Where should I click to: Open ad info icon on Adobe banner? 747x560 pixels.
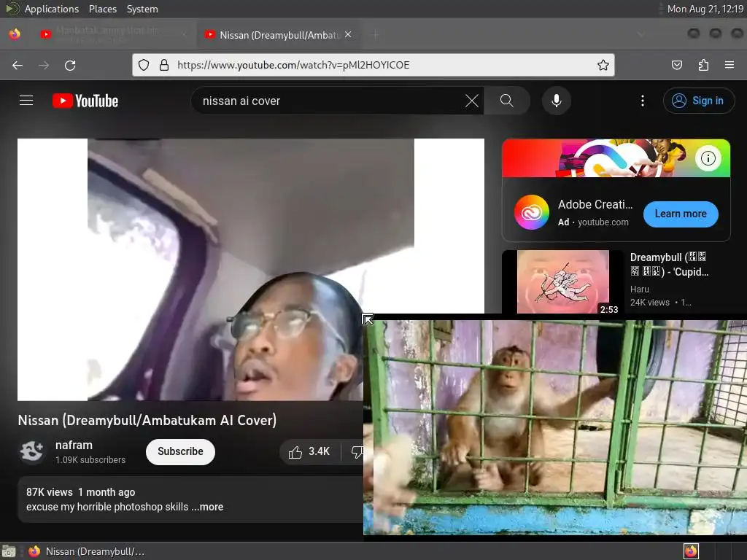pos(708,158)
